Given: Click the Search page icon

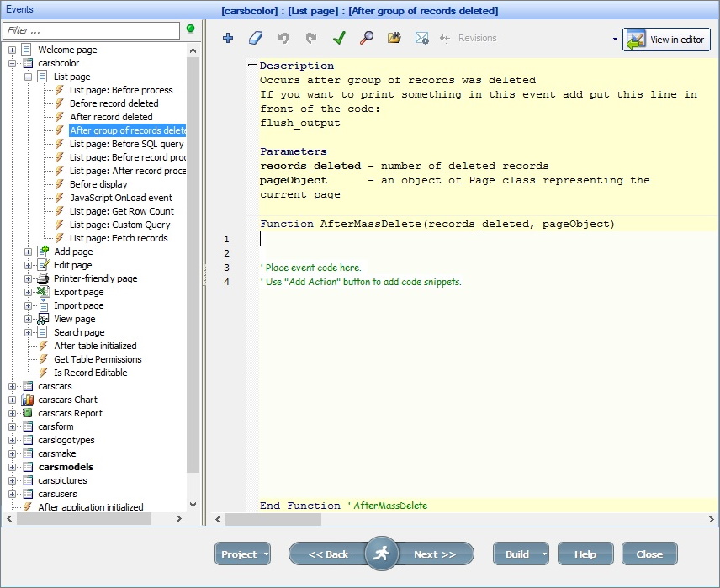Looking at the screenshot, I should coord(42,332).
